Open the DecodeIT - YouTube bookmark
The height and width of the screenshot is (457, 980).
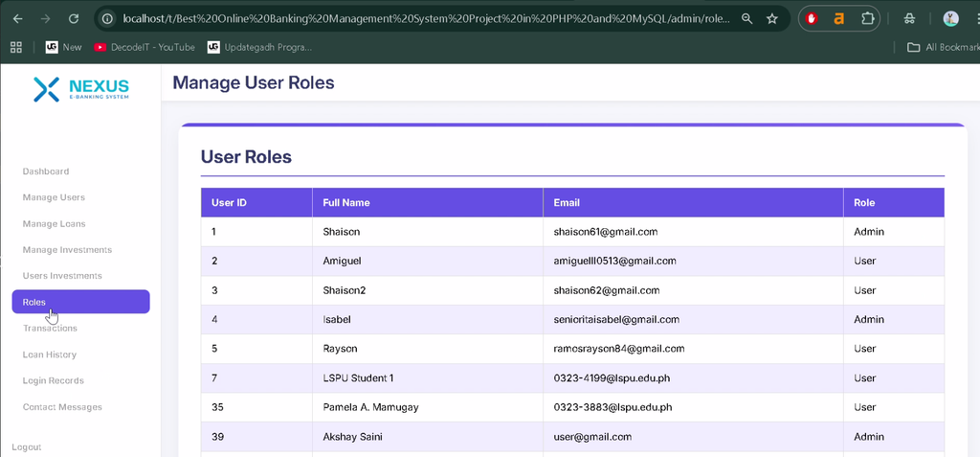point(145,47)
